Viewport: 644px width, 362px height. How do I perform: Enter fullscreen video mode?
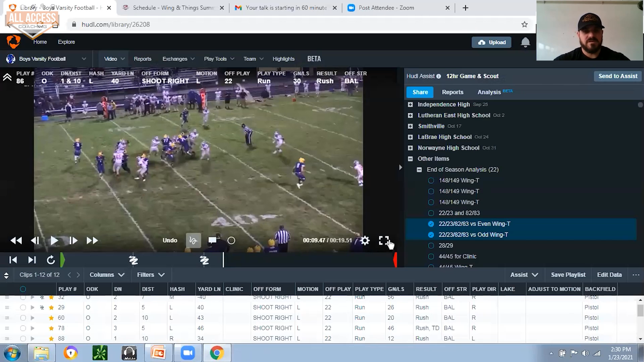(x=383, y=240)
